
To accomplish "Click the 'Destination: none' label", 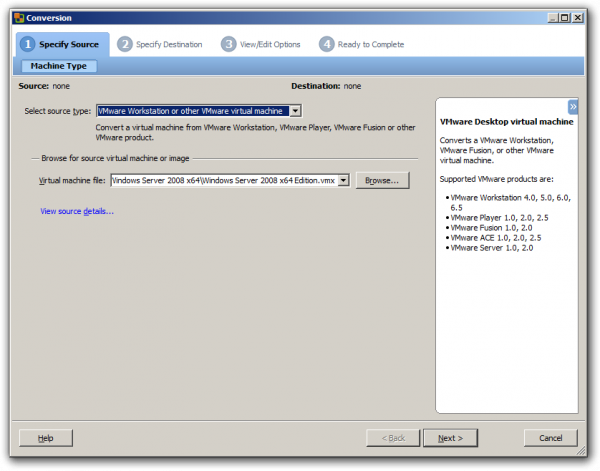I will [x=326, y=86].
